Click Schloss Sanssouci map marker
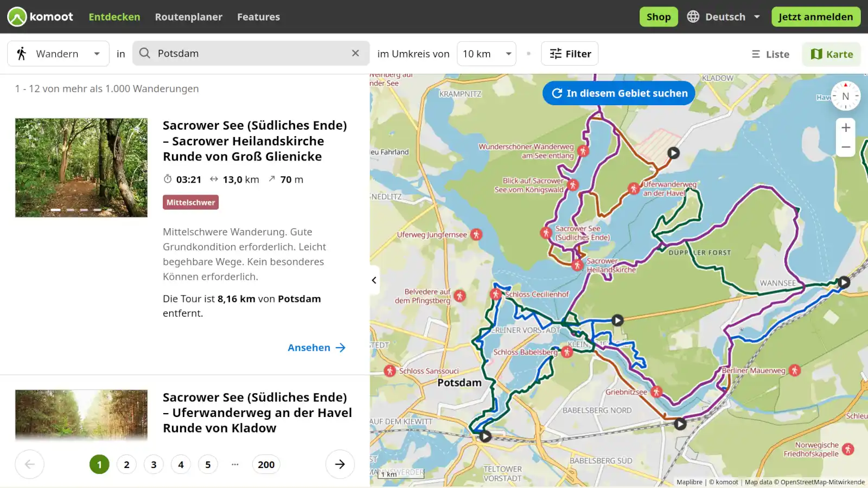The height and width of the screenshot is (488, 868). tap(390, 371)
